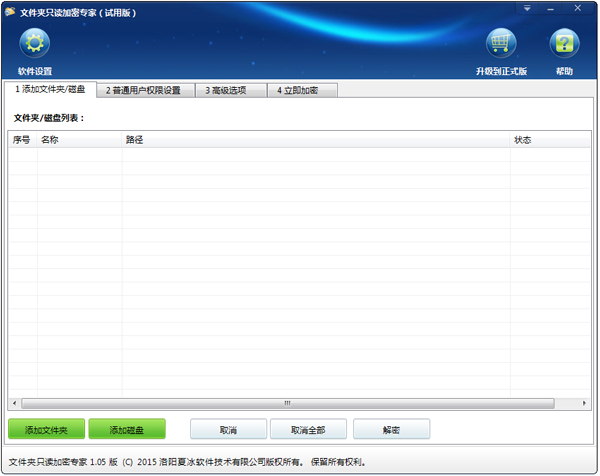Image resolution: width=600 pixels, height=476 pixels.
Task: Click the horizontal scrollbar thumb
Action: [288, 403]
